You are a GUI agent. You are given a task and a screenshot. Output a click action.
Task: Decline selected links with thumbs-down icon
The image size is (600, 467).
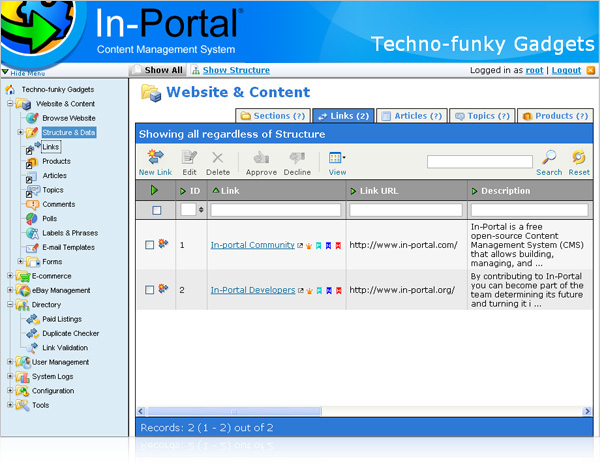click(297, 158)
